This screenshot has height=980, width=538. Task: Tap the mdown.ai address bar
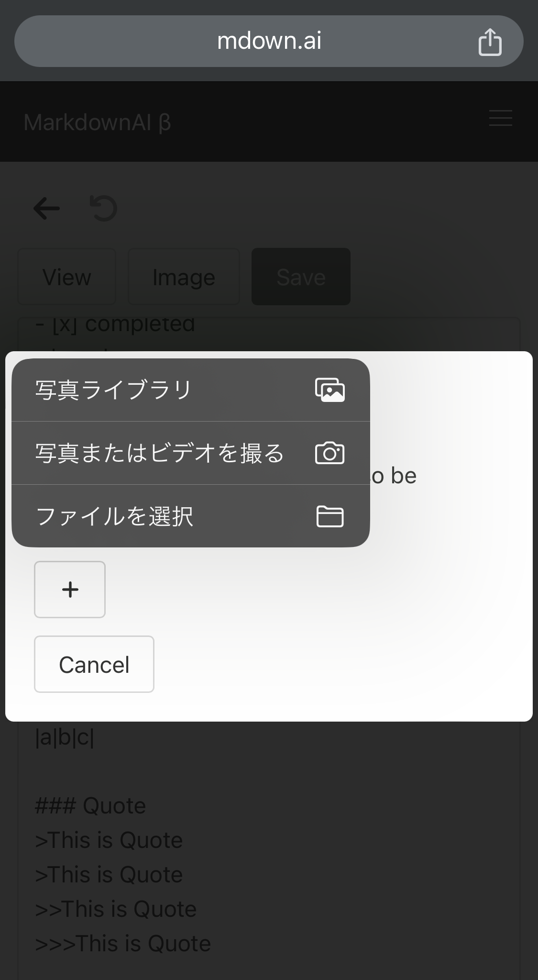tap(269, 41)
